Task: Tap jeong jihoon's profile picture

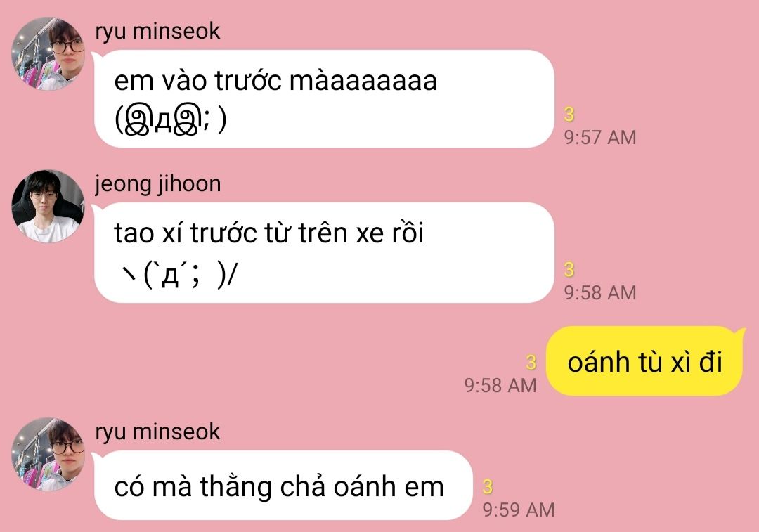Action: 48,206
